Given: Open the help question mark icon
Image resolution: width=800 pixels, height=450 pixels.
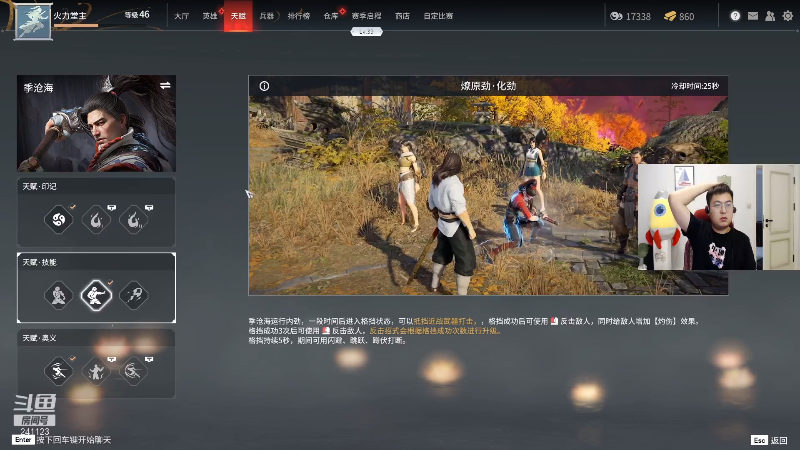Looking at the screenshot, I should pyautogui.click(x=735, y=16).
